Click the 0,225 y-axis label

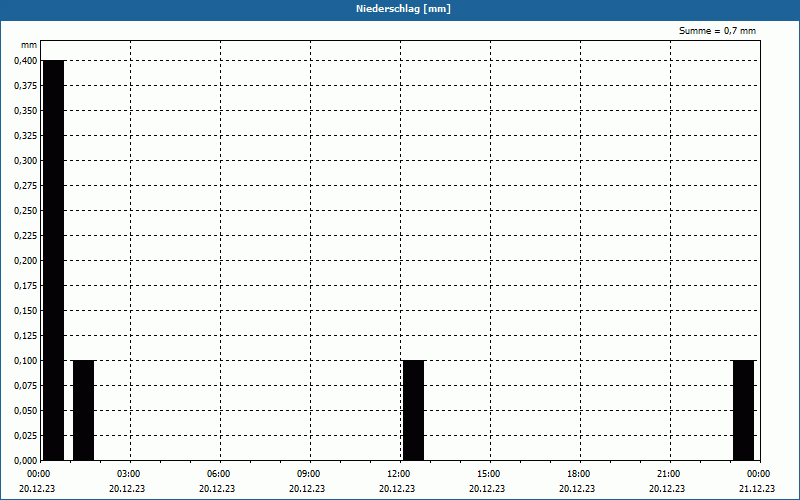click(x=26, y=236)
